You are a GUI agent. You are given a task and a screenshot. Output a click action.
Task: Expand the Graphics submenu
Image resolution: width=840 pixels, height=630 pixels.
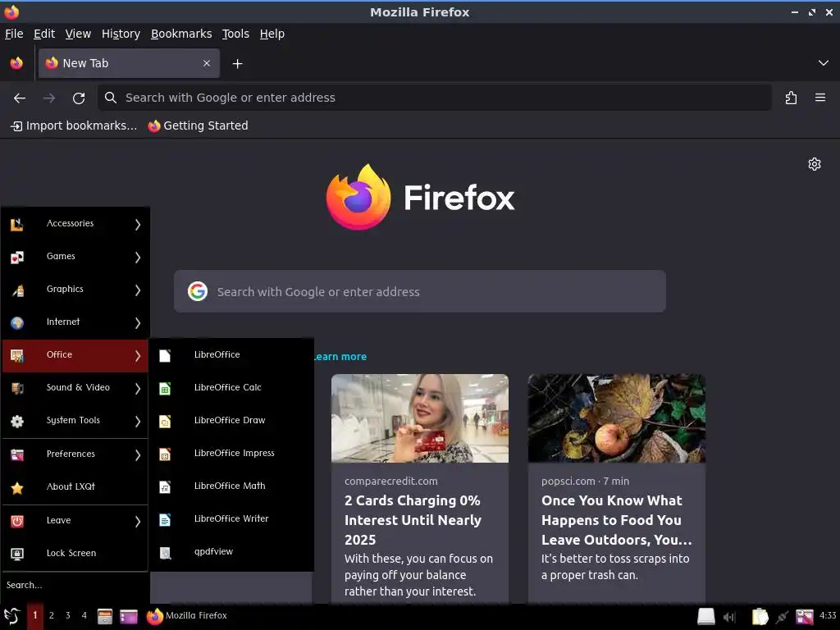point(75,290)
